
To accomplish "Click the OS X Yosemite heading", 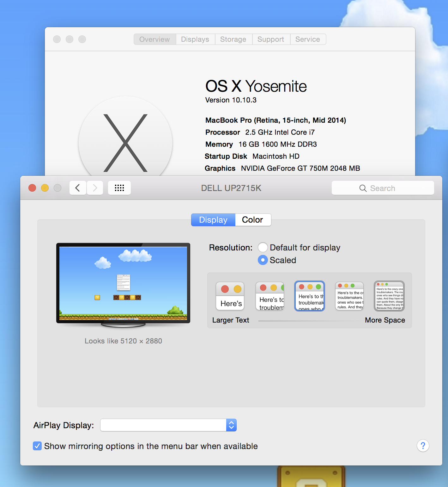I will 256,86.
